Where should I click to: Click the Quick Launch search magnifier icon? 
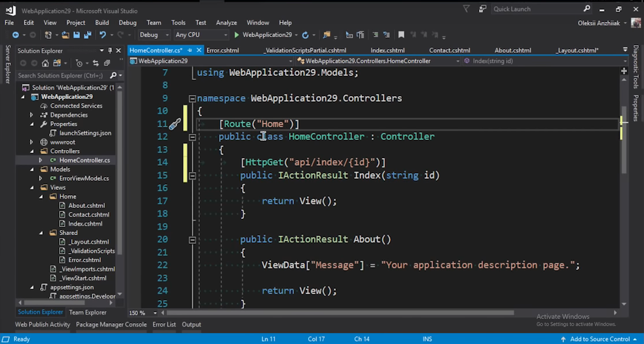pyautogui.click(x=587, y=9)
